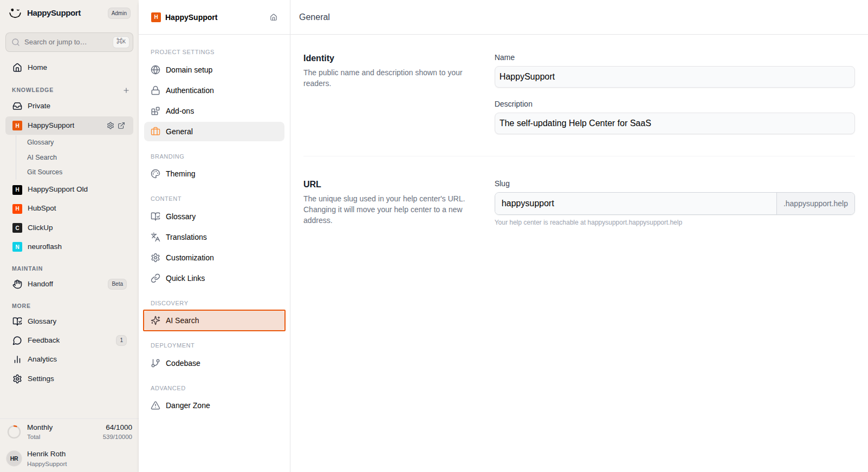Screen dimensions: 868x472
Task: Click the Feedback speech bubble icon
Action: (17, 340)
